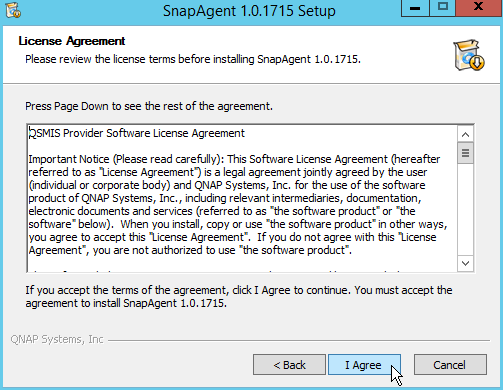Close the SnapAgent Setup window
The width and height of the screenshot is (503, 390).
478,8
